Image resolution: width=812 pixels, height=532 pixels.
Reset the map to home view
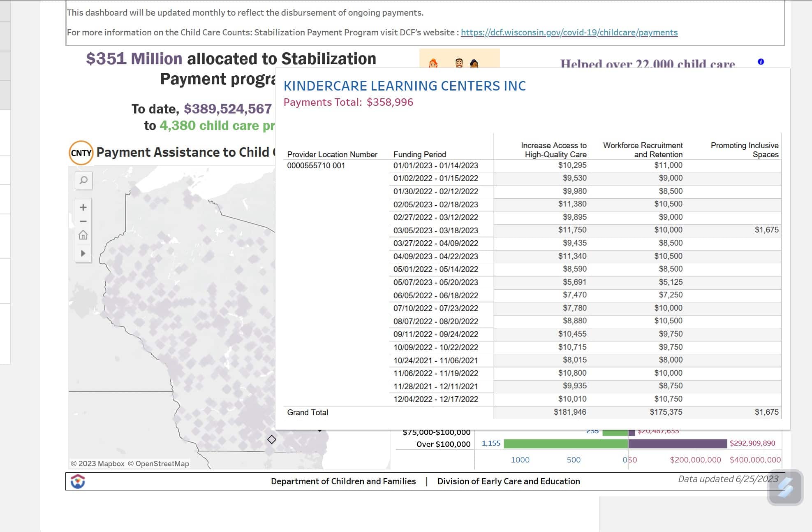[83, 235]
